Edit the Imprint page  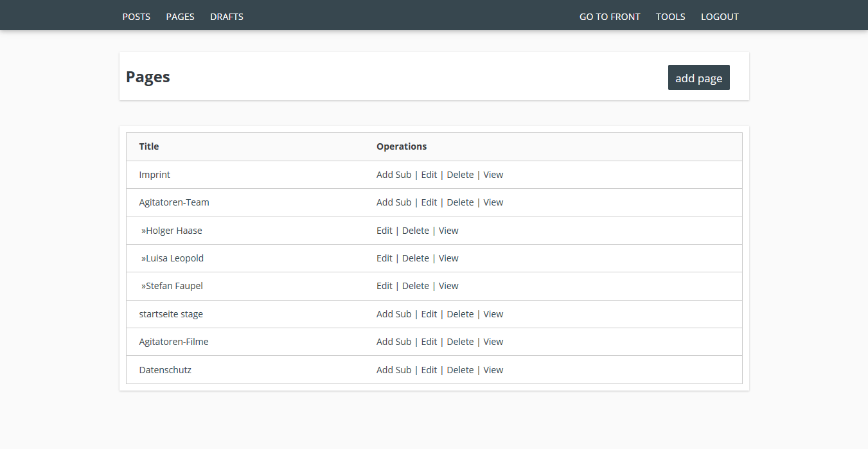(429, 175)
